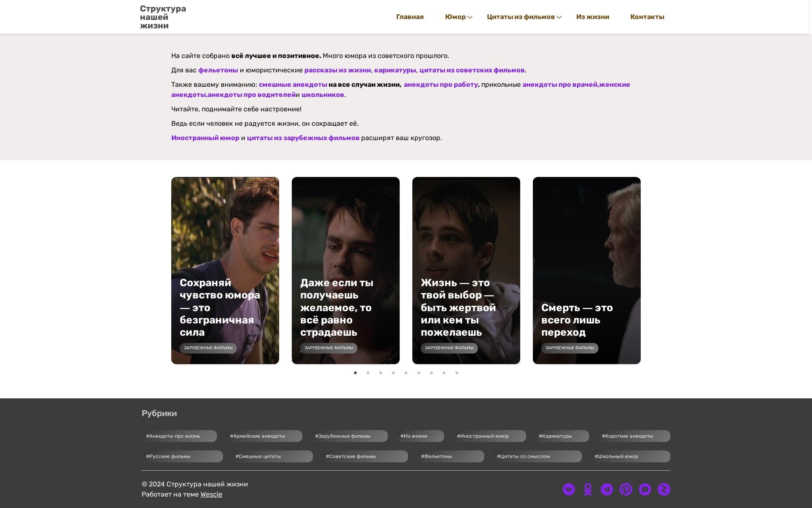Open the #Зарубежные фильмы footer category tag
This screenshot has height=508, width=812.
349,436
